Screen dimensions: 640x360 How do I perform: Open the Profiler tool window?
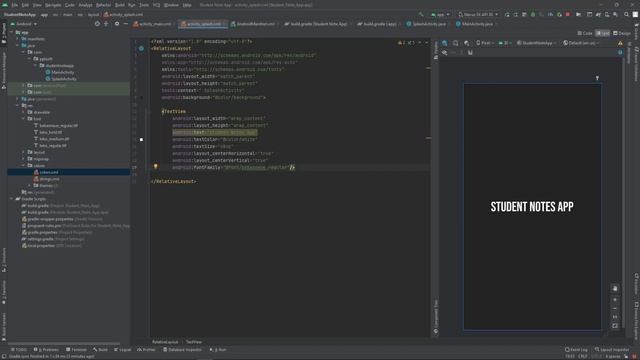[147, 350]
